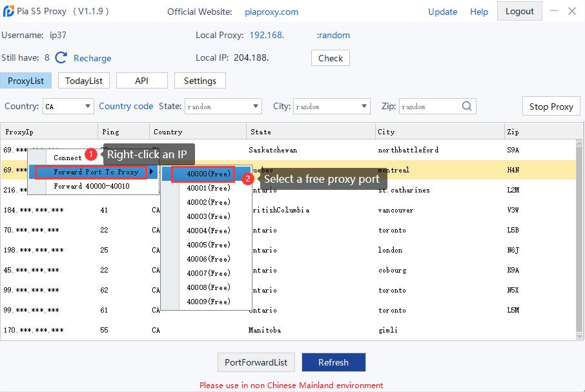The height and width of the screenshot is (392, 585).
Task: Open the Help link
Action: coord(479,12)
